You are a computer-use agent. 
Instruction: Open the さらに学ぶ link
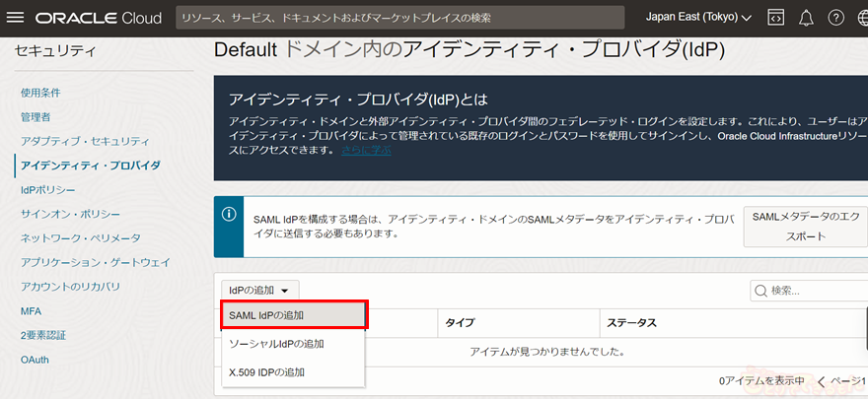[x=366, y=151]
